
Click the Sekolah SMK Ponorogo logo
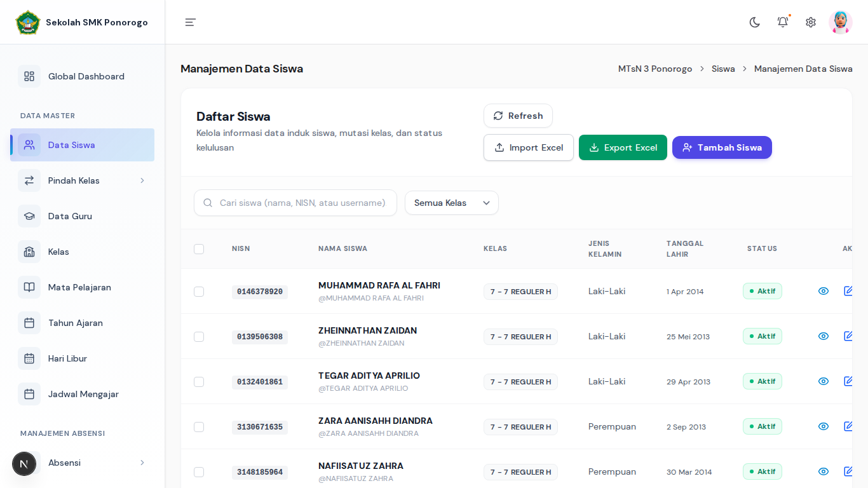pos(28,22)
